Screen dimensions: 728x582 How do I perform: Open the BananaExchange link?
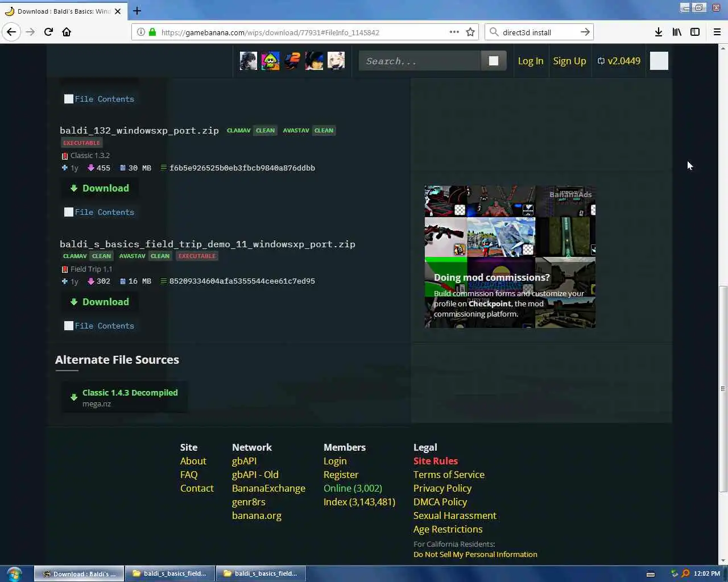pos(268,488)
